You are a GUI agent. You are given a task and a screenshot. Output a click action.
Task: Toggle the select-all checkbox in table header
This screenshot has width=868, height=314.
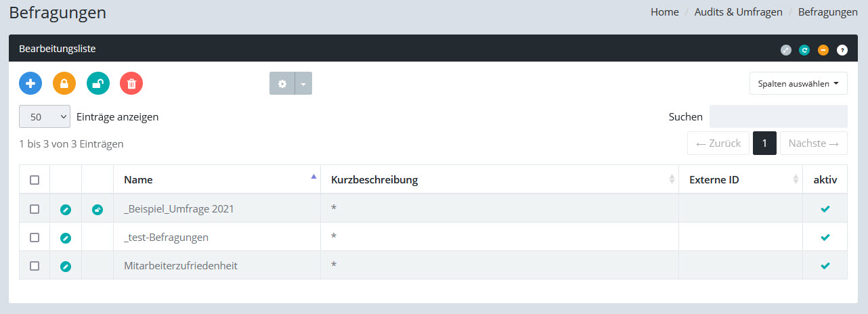(35, 180)
